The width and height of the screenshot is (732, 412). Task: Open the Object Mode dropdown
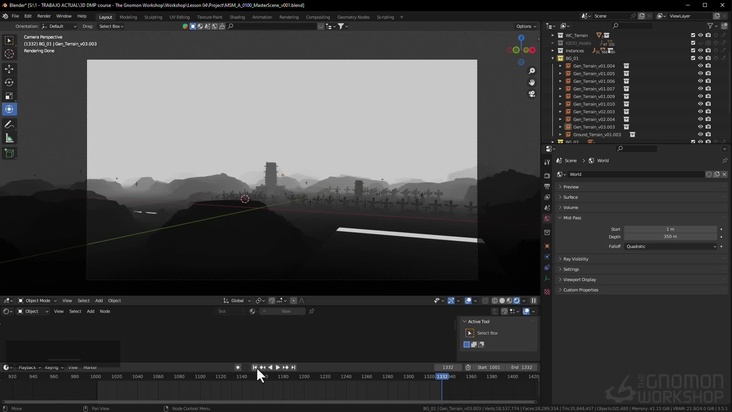tap(37, 300)
